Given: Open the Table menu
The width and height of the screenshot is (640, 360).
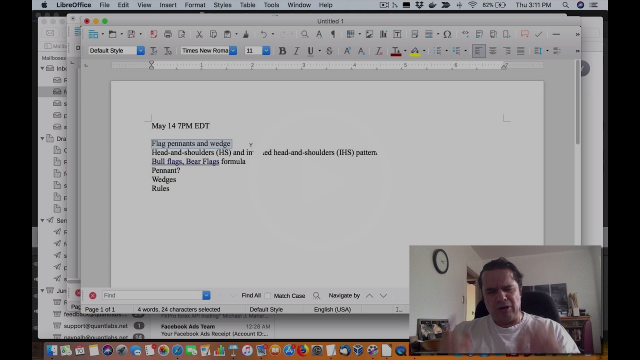Looking at the screenshot, I should pos(247,5).
